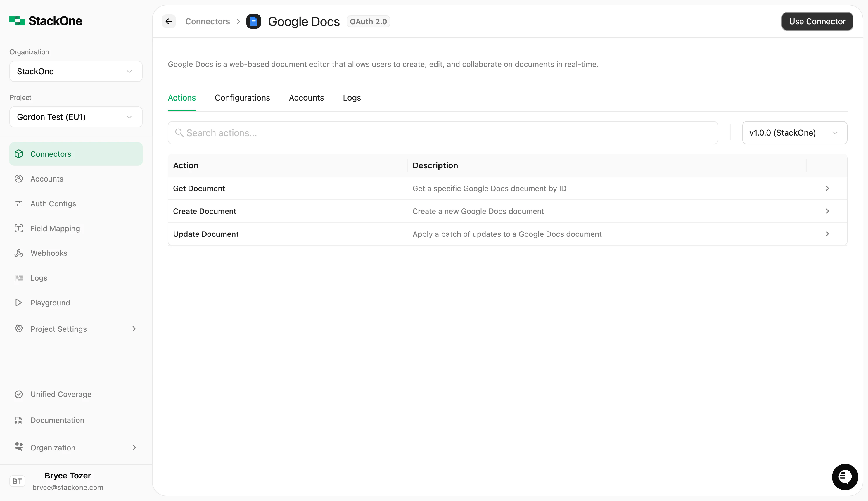Switch to the Configurations tab

pyautogui.click(x=242, y=98)
